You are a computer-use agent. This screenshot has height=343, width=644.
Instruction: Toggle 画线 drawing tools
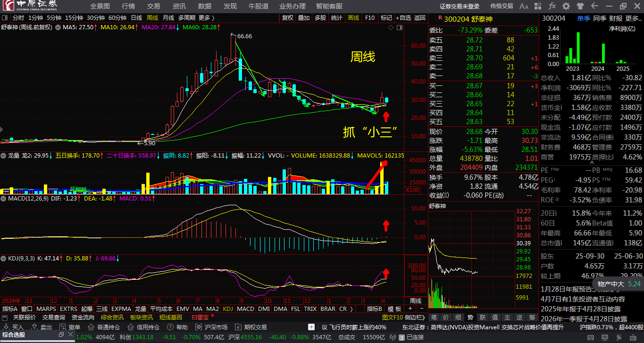pyautogui.click(x=353, y=18)
